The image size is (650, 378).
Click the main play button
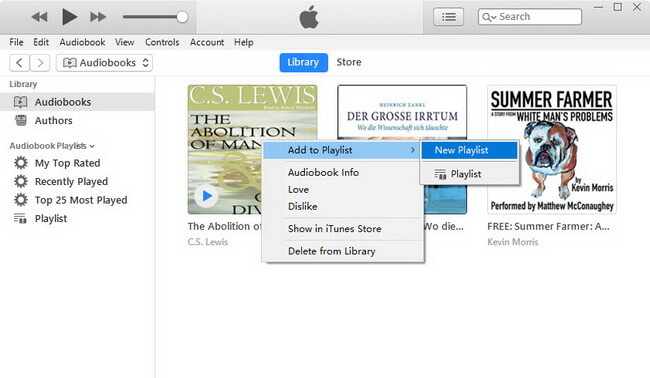(x=69, y=17)
